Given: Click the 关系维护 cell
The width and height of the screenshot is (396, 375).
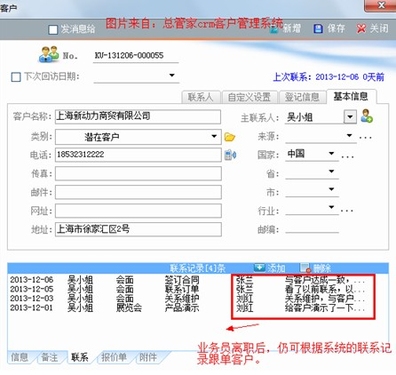Looking at the screenshot, I should pyautogui.click(x=182, y=298).
